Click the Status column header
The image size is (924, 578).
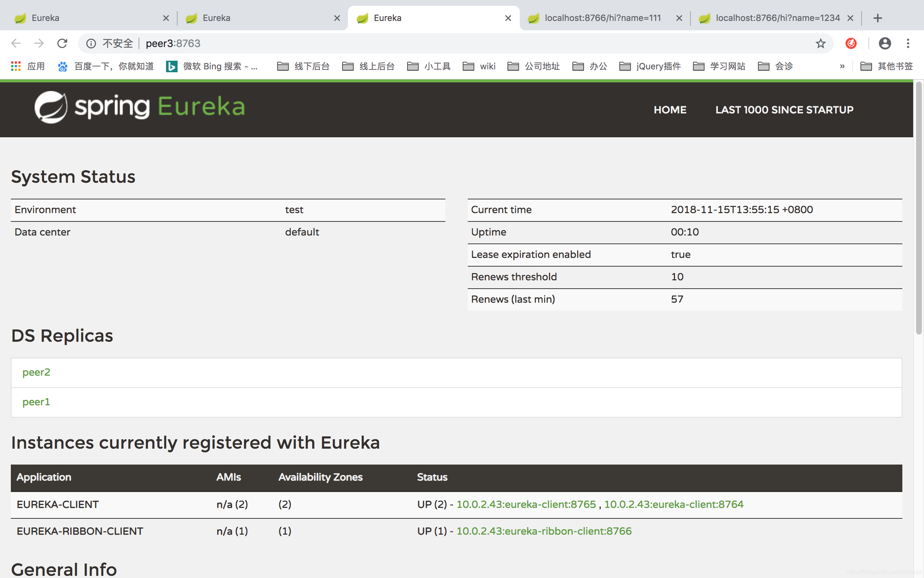(432, 478)
